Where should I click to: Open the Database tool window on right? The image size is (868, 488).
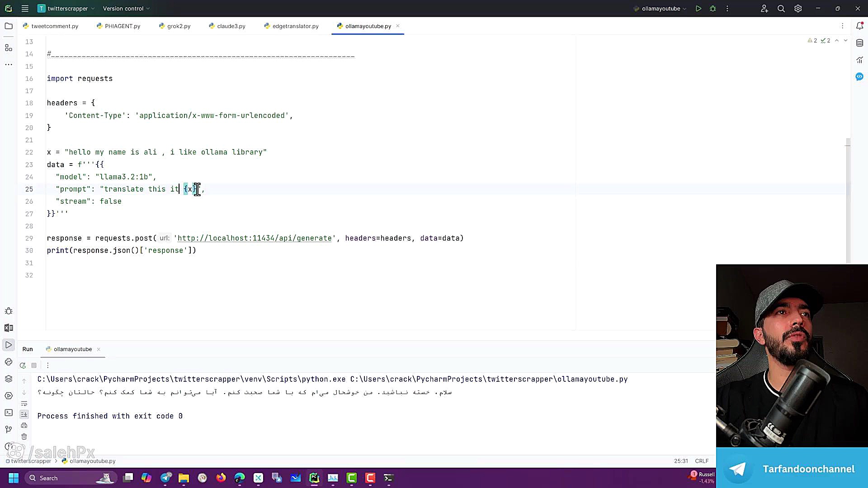pos(859,43)
